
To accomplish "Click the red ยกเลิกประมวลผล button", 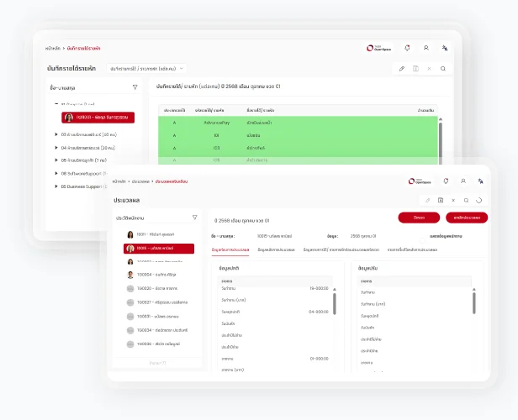I will pyautogui.click(x=467, y=218).
